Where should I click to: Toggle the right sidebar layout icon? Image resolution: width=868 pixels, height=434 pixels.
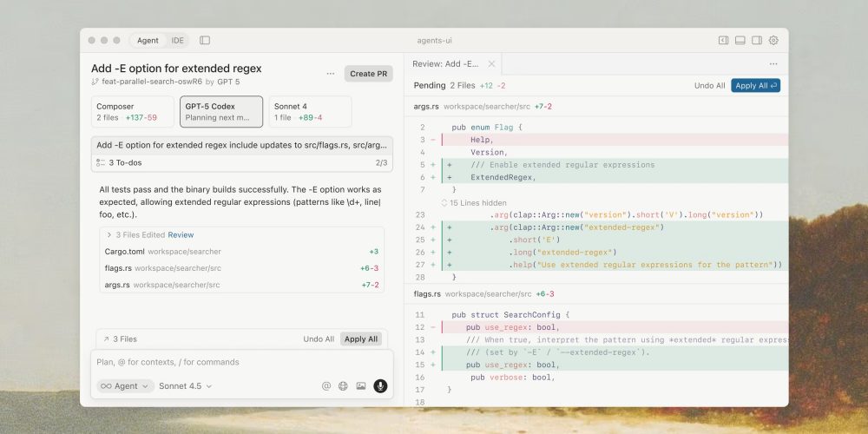(757, 40)
